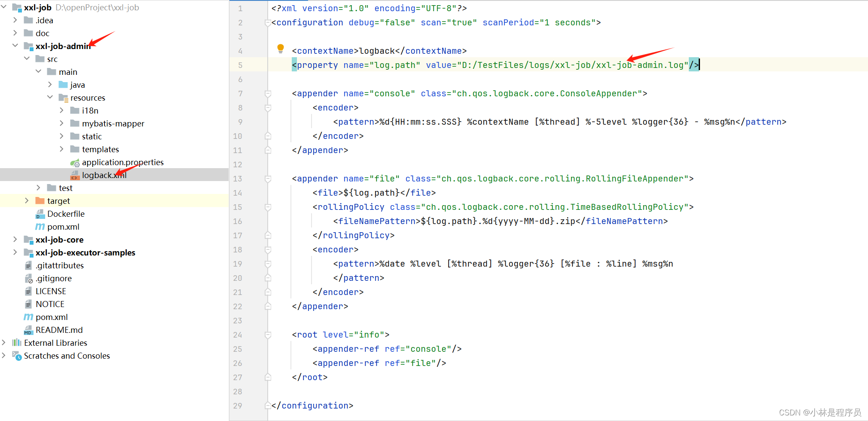Expand the mybatis-mapper folder
Image resolution: width=868 pixels, height=421 pixels.
coord(62,123)
